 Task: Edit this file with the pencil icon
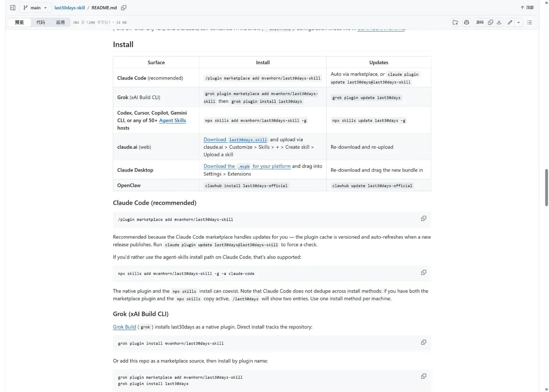pyautogui.click(x=510, y=22)
